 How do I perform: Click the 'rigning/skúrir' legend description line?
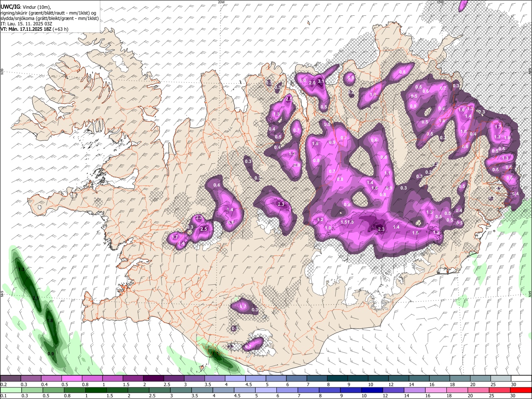tap(48, 13)
